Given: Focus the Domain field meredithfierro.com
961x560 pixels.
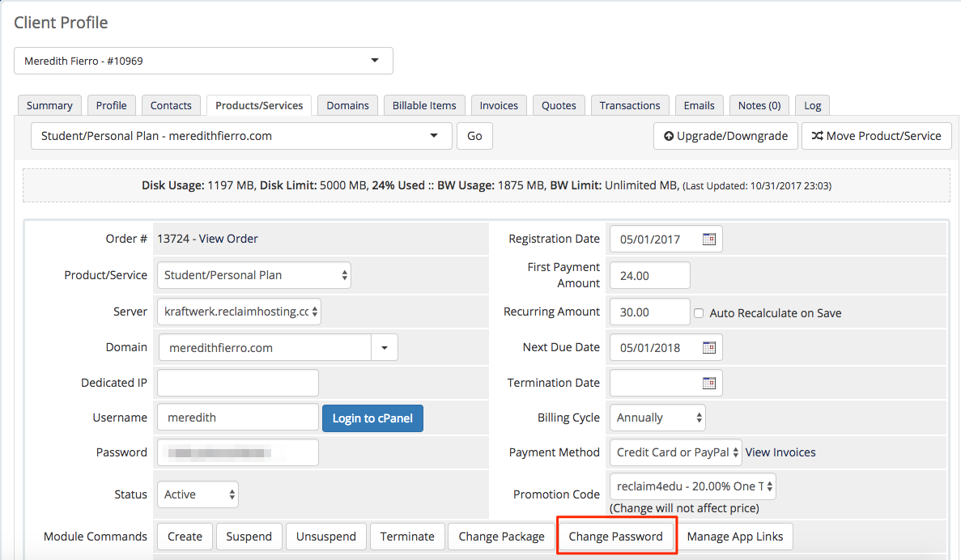Looking at the screenshot, I should pyautogui.click(x=265, y=347).
